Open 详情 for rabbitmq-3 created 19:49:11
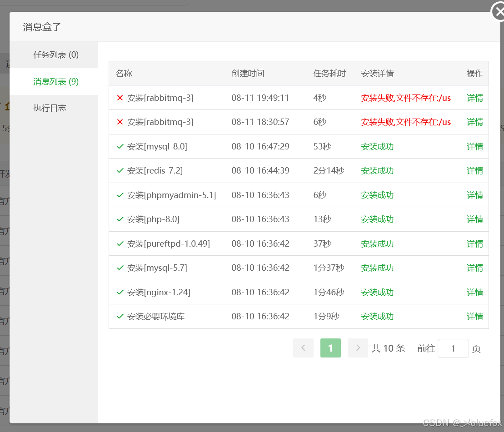This screenshot has height=432, width=504. click(x=475, y=98)
